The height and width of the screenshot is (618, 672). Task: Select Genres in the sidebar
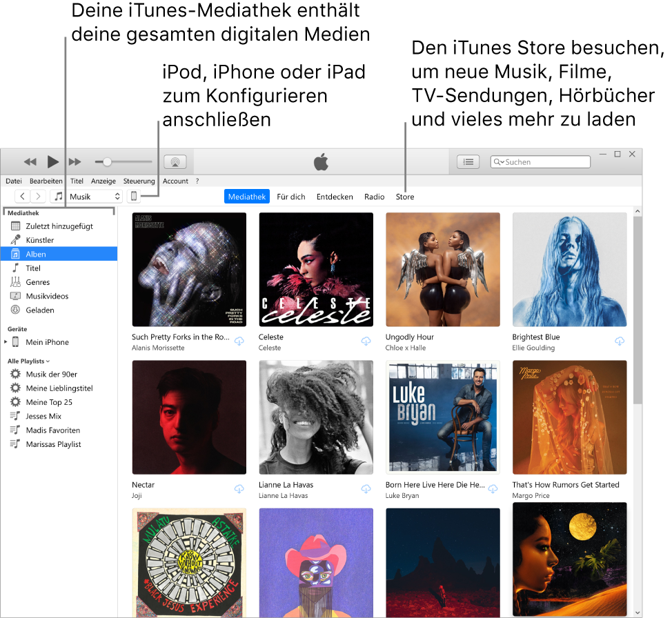click(59, 282)
